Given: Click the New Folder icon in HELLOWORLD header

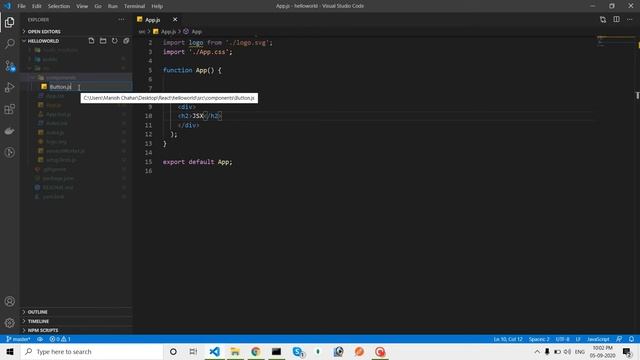Looking at the screenshot, I should 103,41.
